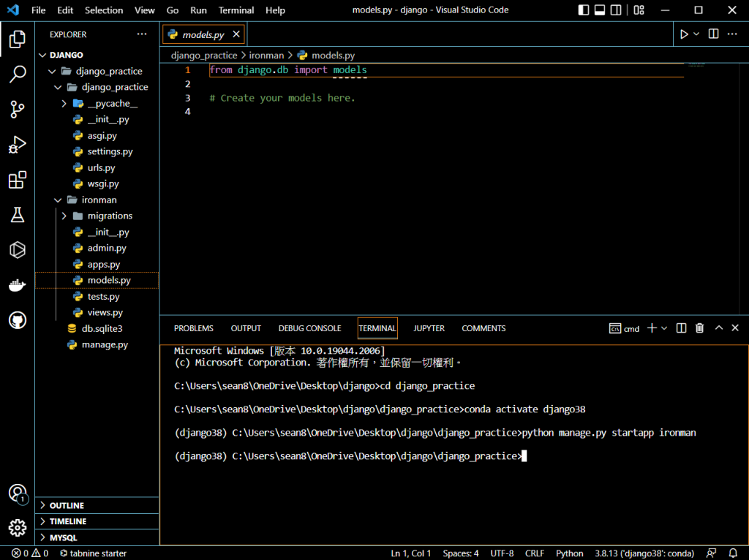749x560 pixels.
Task: Switch to the COMMENTS tab
Action: point(483,328)
